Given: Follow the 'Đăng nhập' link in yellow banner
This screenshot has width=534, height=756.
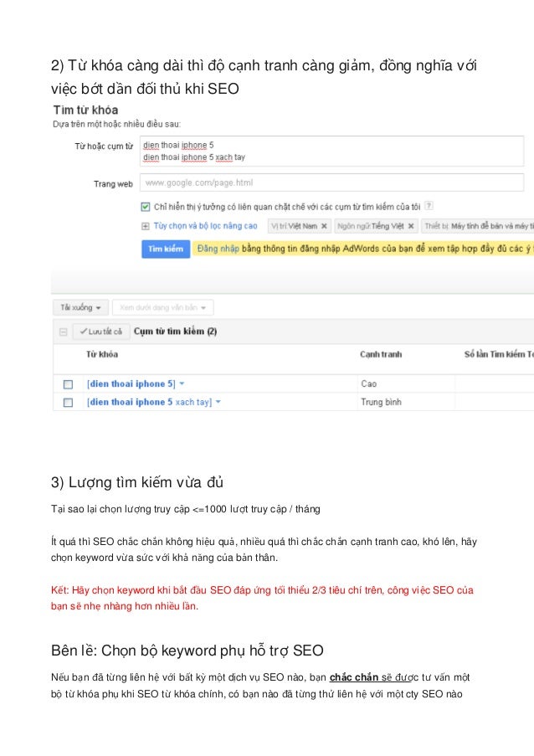Looking at the screenshot, I should [x=218, y=249].
